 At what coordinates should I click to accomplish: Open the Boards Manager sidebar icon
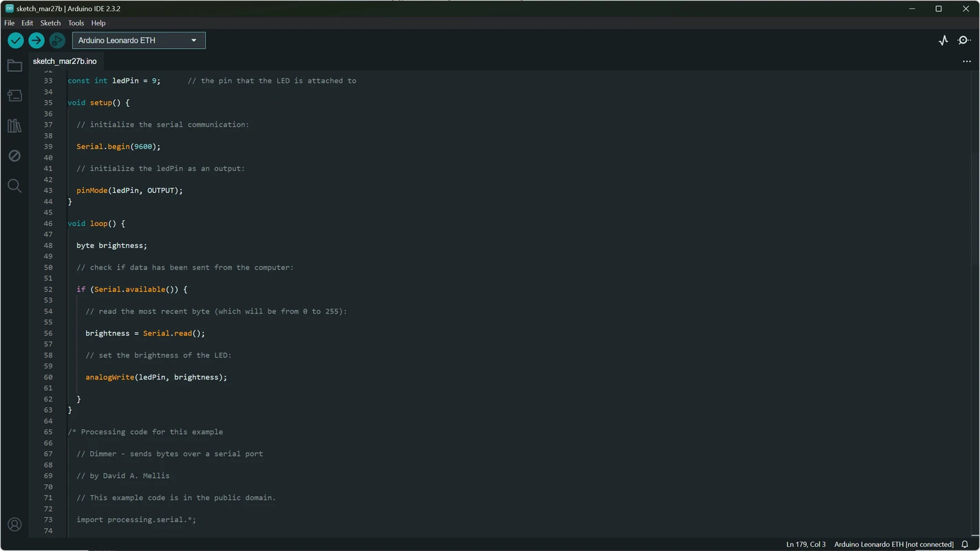(x=14, y=96)
